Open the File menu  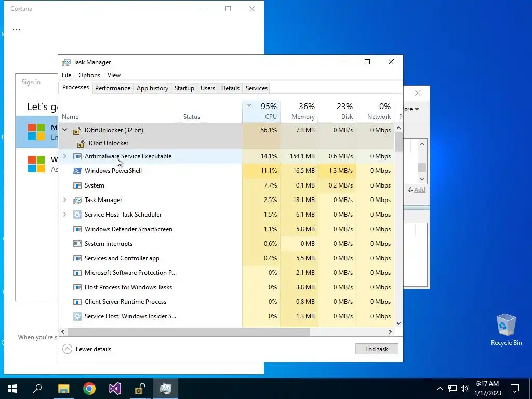66,75
